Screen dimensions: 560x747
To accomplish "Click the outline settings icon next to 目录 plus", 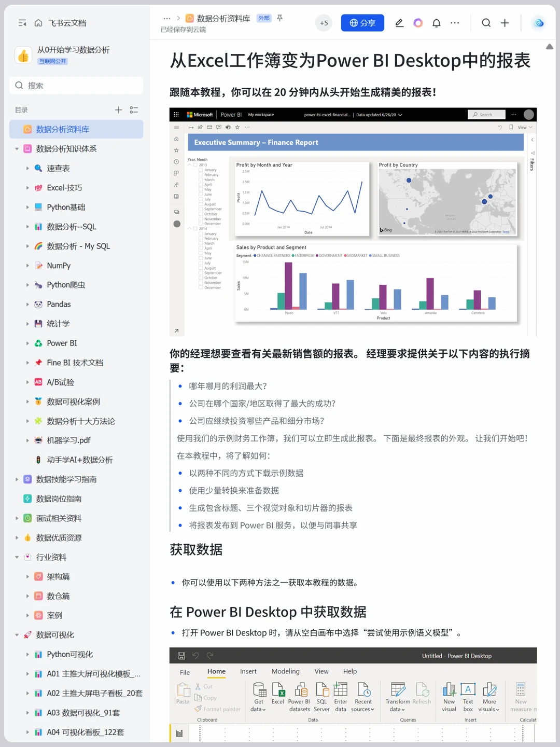I will [133, 109].
